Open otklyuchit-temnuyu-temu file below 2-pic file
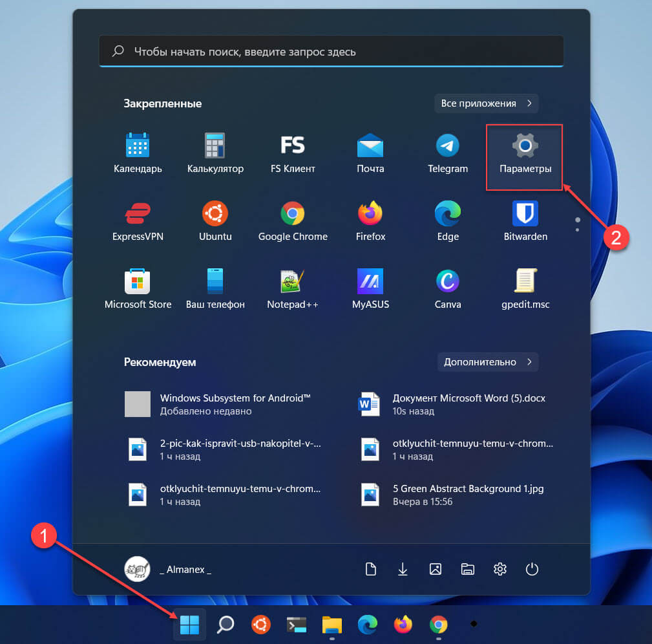Viewport: 652px width, 644px height. click(x=224, y=495)
